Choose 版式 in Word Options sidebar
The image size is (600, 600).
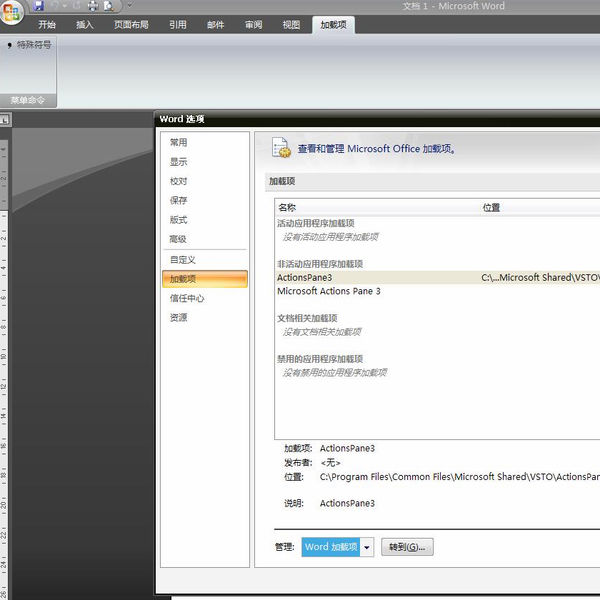(178, 220)
